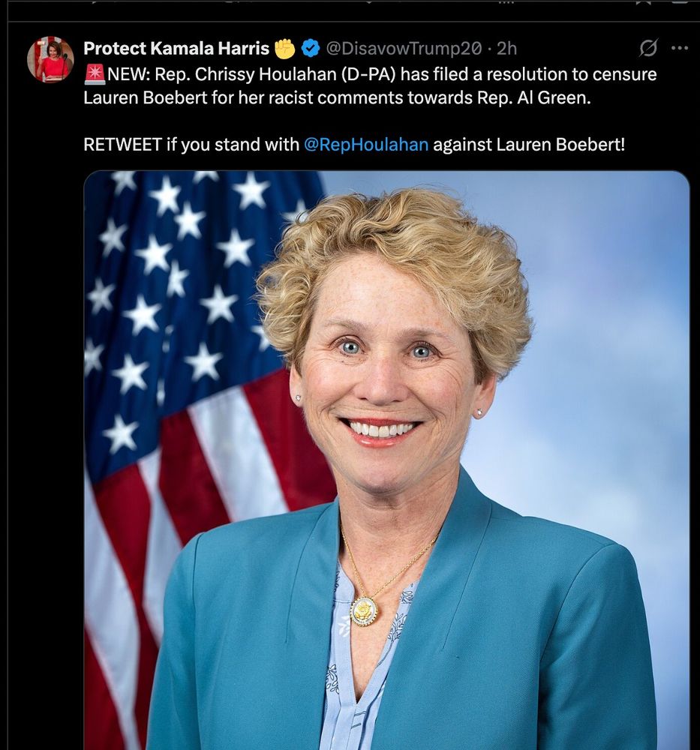Click the tweet text line starting with NEW: Rep. Chrissy
Screen dimensions: 700x750
[370, 74]
